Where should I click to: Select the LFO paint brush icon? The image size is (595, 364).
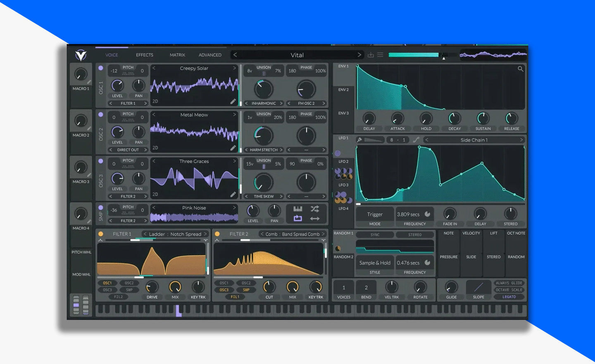(x=359, y=140)
